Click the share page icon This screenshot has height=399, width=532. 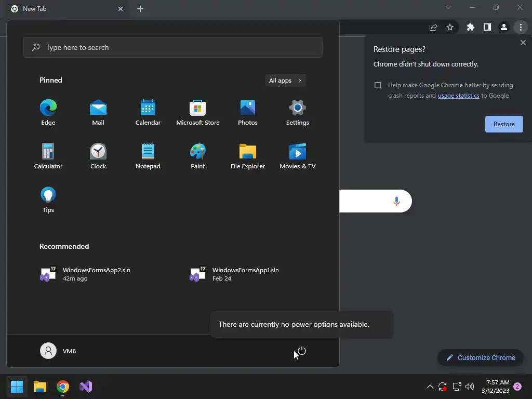[x=433, y=27]
